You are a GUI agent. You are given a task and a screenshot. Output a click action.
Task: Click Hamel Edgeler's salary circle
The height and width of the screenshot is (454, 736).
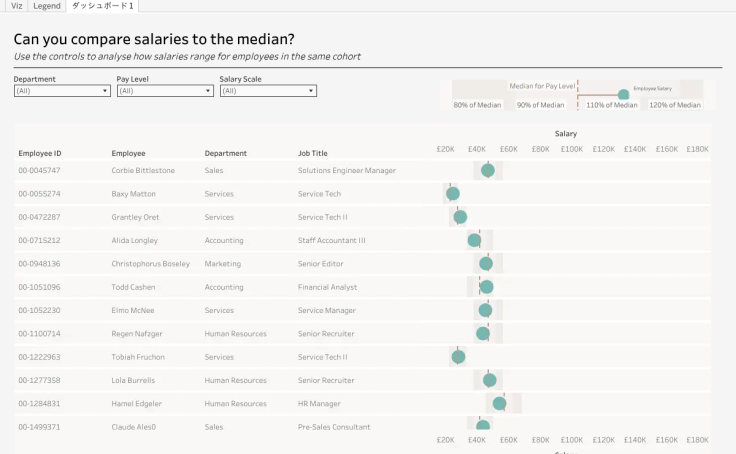[499, 403]
